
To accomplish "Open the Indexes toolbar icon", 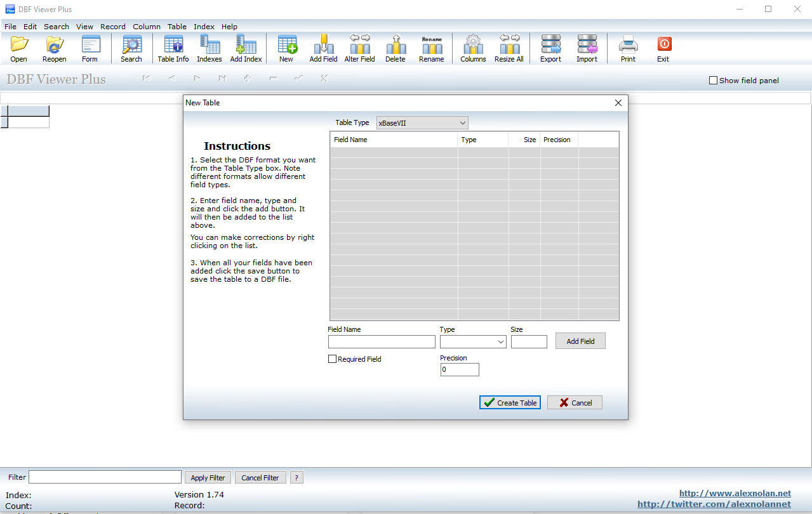I will click(x=210, y=48).
